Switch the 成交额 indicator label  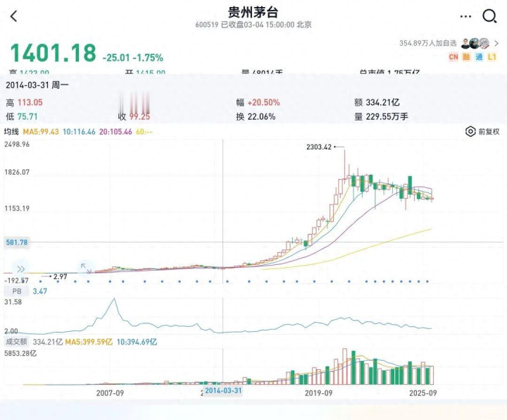click(16, 341)
